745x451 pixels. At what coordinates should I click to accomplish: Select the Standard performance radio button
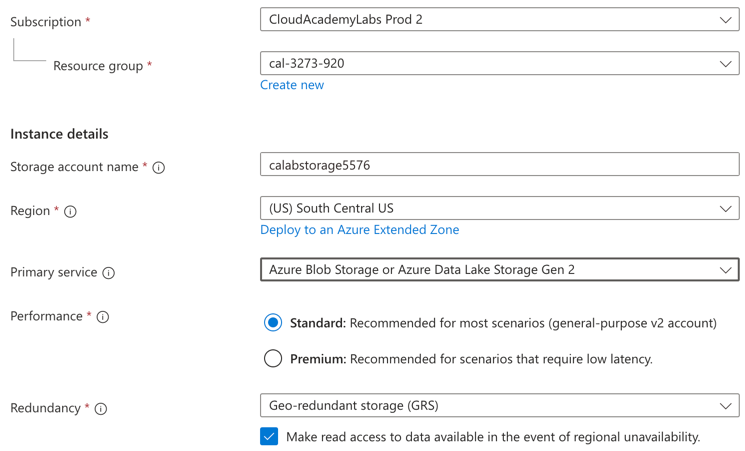click(273, 323)
